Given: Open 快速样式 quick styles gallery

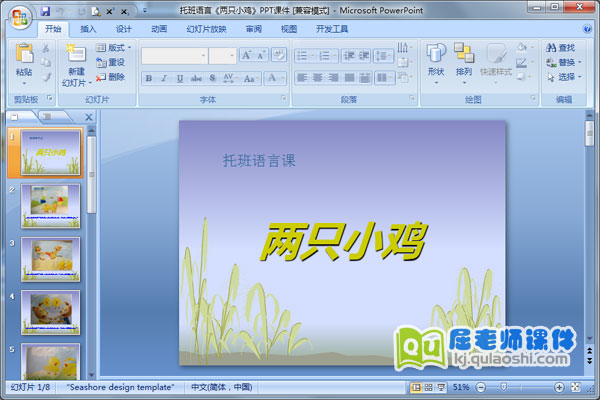Looking at the screenshot, I should tap(496, 63).
